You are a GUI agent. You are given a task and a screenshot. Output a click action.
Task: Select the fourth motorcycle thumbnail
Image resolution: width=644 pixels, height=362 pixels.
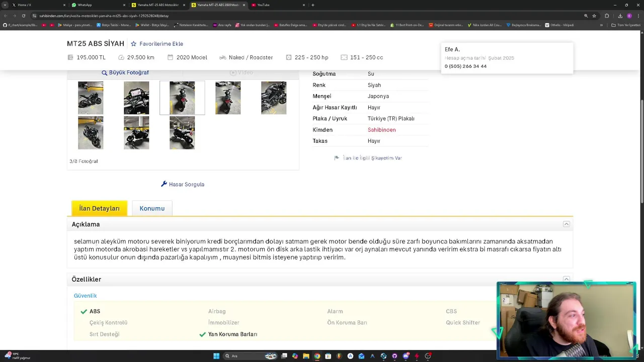(228, 98)
